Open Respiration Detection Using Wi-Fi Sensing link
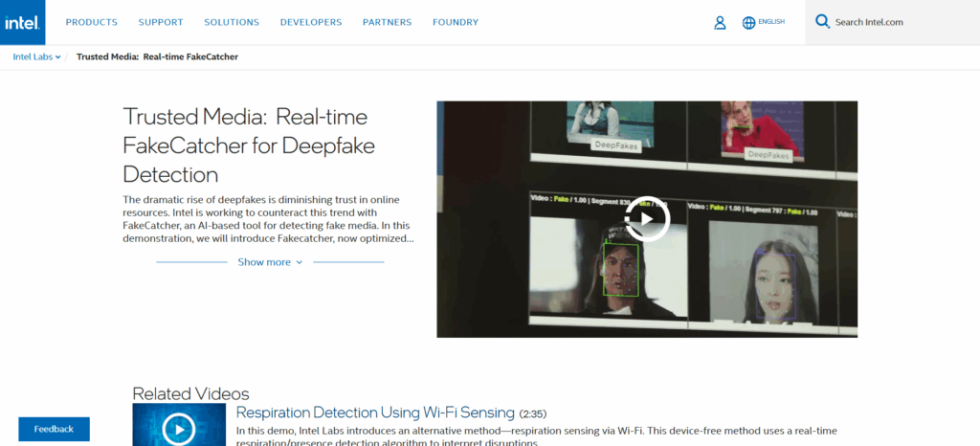980x446 pixels. (375, 413)
